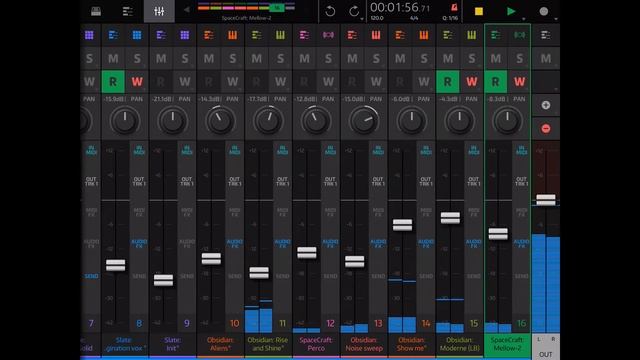This screenshot has height=360, width=640.
Task: Open the keyboard instrument icon on track 15
Action: click(x=471, y=35)
